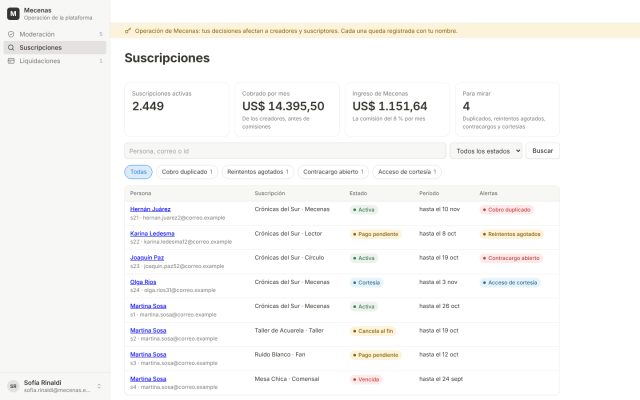Viewport: 640px width, 400px height.
Task: Open Martina Sosa Mesa Chica link
Action: pyautogui.click(x=148, y=379)
